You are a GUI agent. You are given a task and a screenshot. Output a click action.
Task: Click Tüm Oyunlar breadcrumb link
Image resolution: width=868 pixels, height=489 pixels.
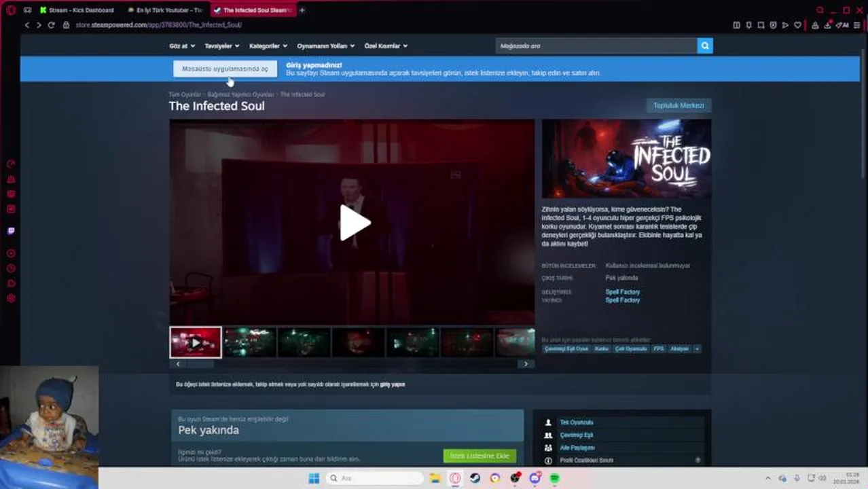click(x=185, y=94)
